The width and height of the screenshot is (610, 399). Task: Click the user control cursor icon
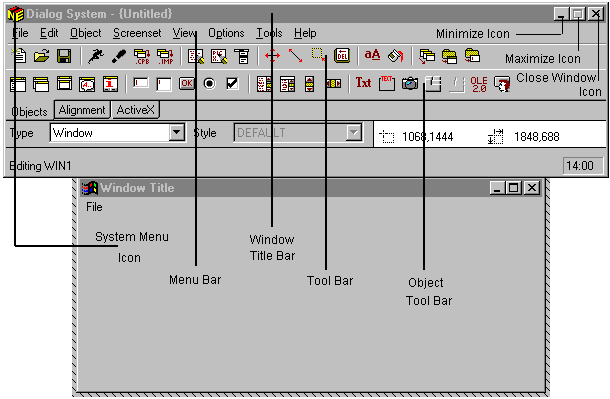[x=502, y=84]
